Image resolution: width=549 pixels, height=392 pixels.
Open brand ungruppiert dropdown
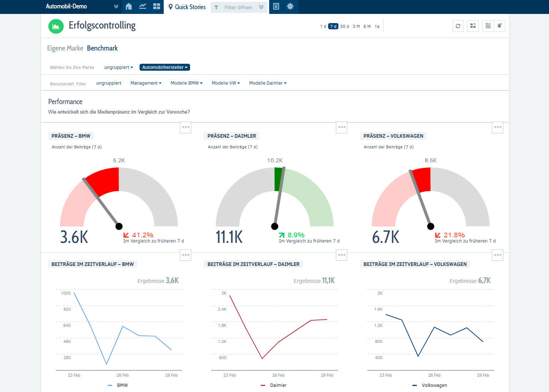[x=119, y=67]
